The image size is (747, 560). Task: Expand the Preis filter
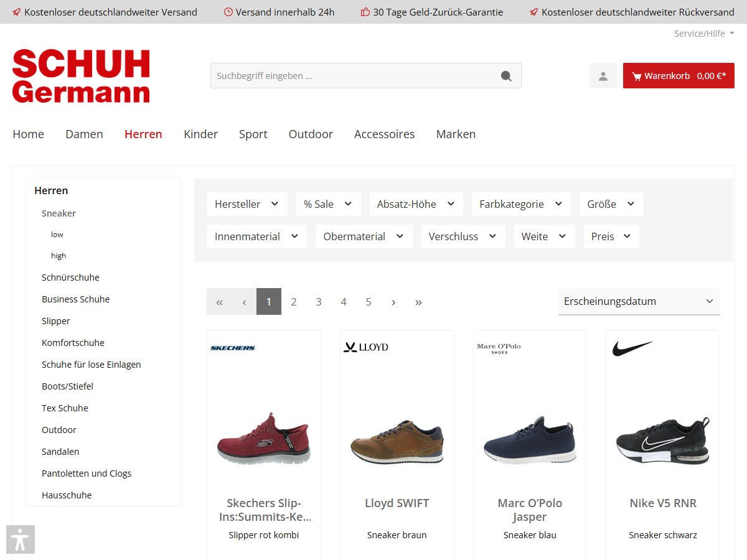[611, 236]
